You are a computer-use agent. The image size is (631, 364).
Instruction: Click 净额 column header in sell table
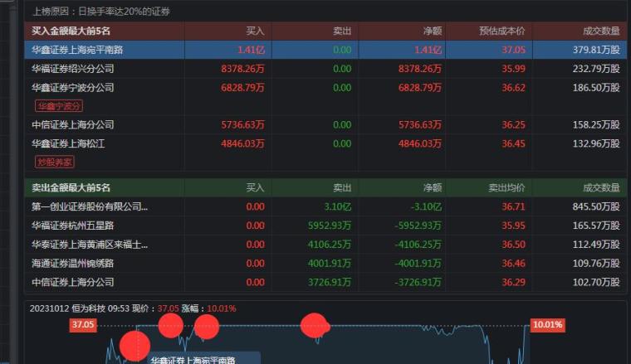click(x=433, y=187)
